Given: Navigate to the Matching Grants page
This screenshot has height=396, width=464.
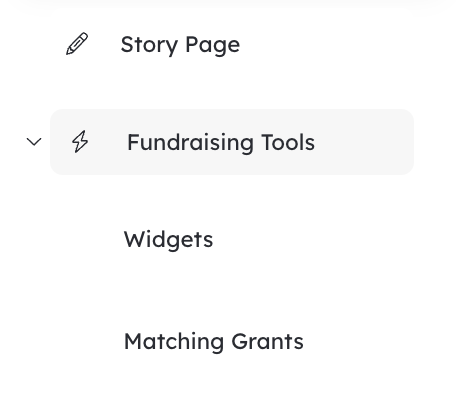Looking at the screenshot, I should [214, 342].
